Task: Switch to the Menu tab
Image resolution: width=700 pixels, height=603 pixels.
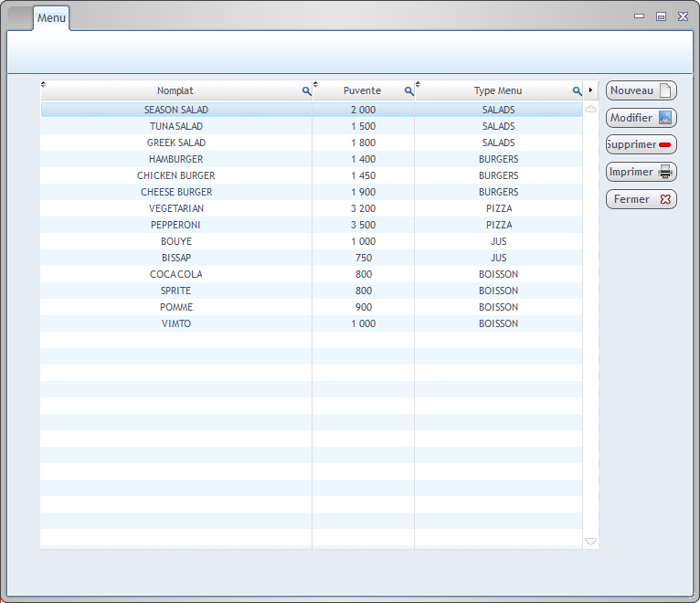Action: click(x=51, y=18)
